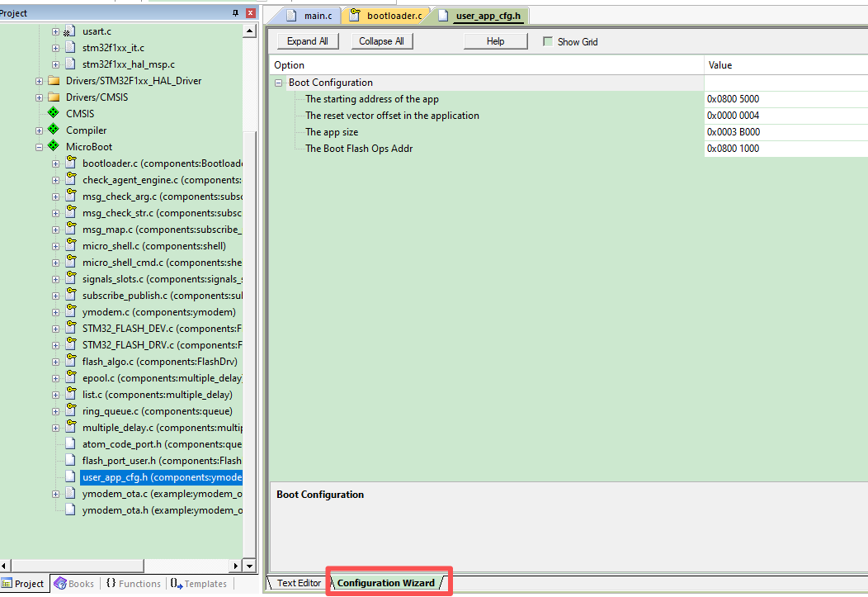Click the Functions braces icon

click(111, 583)
